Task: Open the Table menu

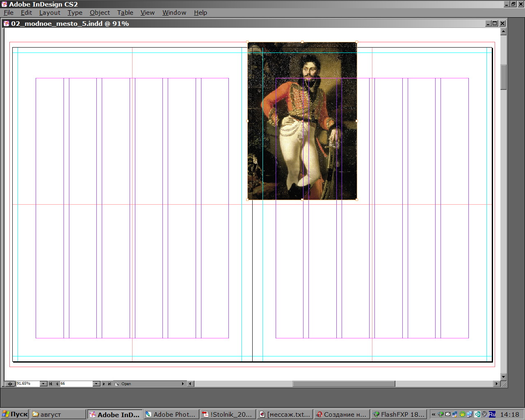Action: [x=125, y=13]
